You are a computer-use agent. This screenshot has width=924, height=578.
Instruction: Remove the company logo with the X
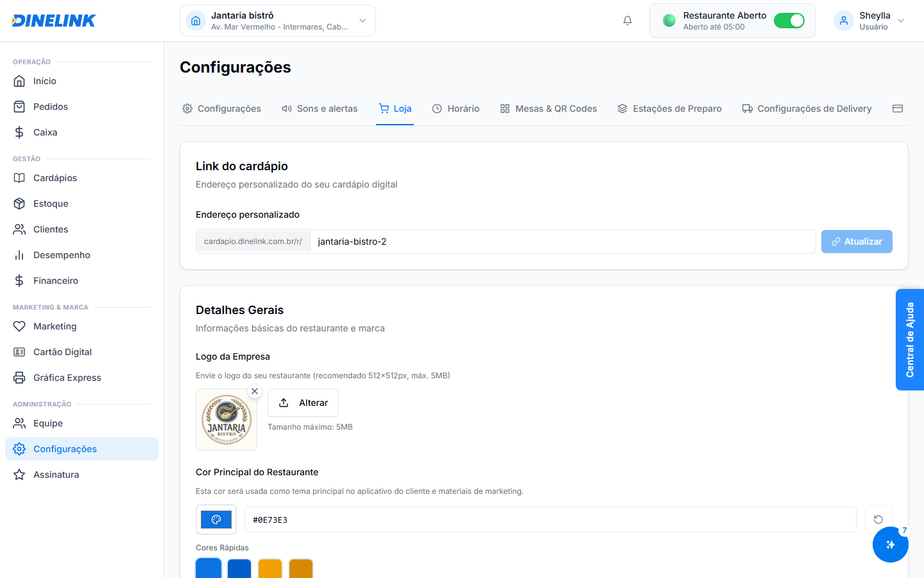(255, 391)
